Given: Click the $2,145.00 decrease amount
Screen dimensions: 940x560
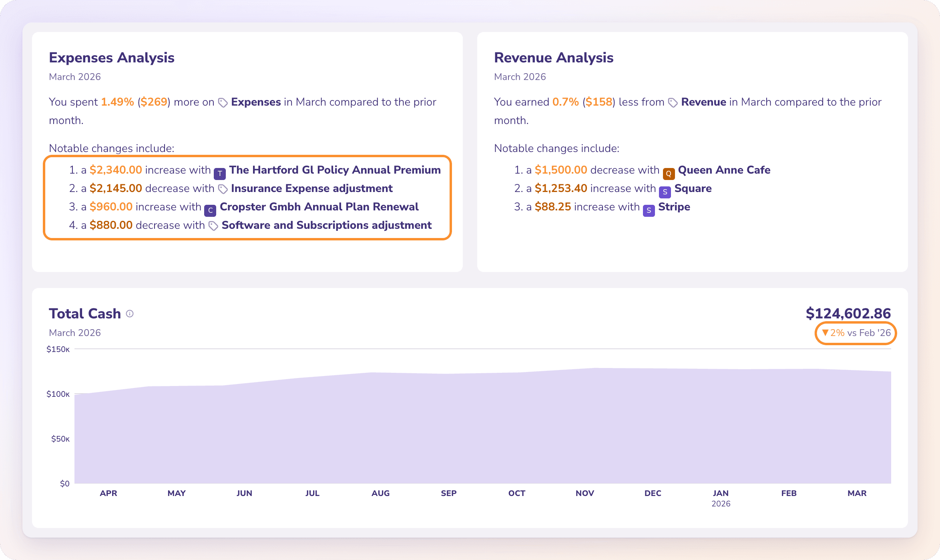Looking at the screenshot, I should point(116,188).
